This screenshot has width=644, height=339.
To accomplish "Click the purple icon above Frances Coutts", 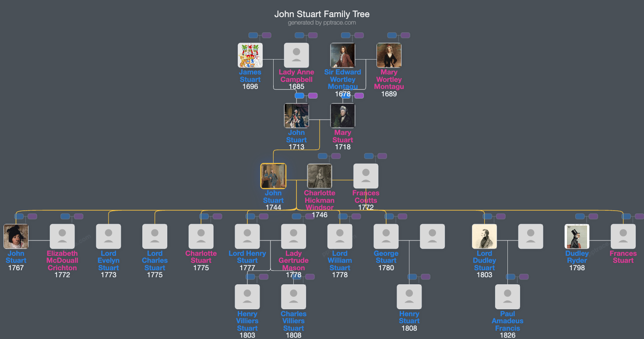I will pyautogui.click(x=382, y=156).
